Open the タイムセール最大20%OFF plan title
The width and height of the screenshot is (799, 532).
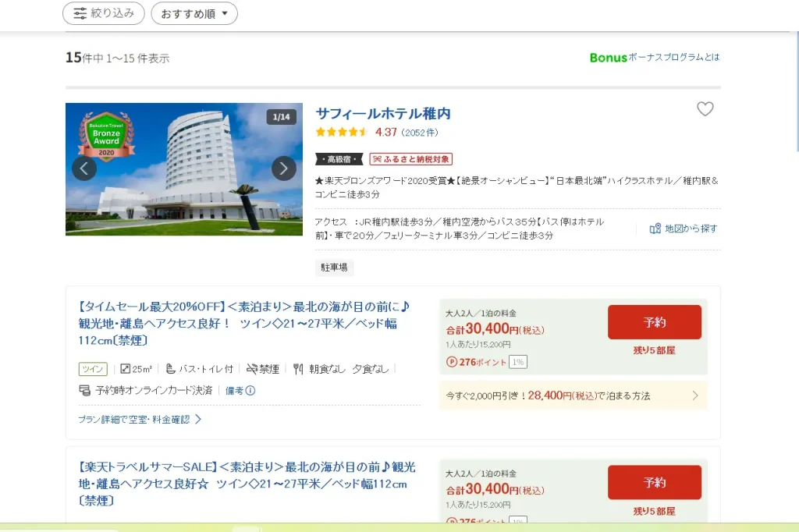[244, 323]
